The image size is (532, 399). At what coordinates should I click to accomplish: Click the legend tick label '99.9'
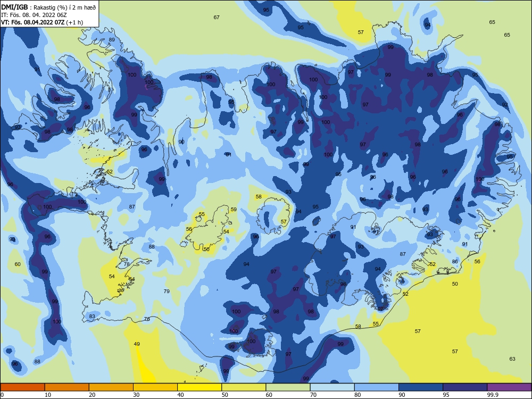(x=492, y=395)
